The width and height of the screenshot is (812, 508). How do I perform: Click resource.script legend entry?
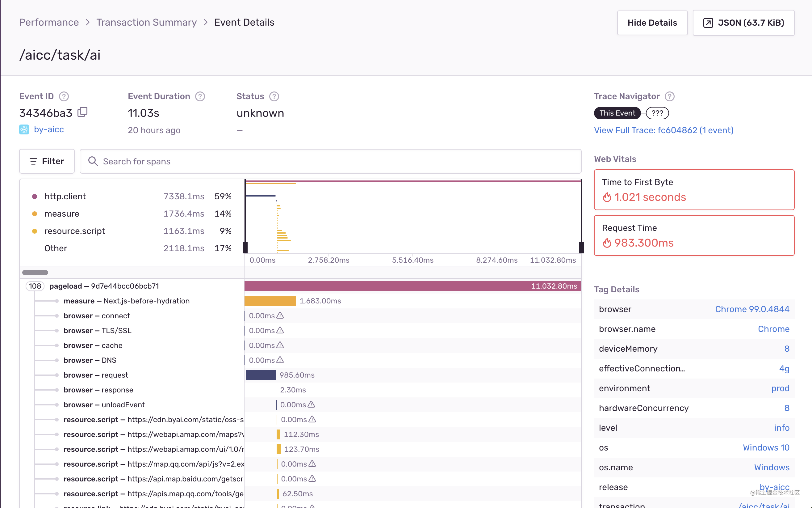132,231
